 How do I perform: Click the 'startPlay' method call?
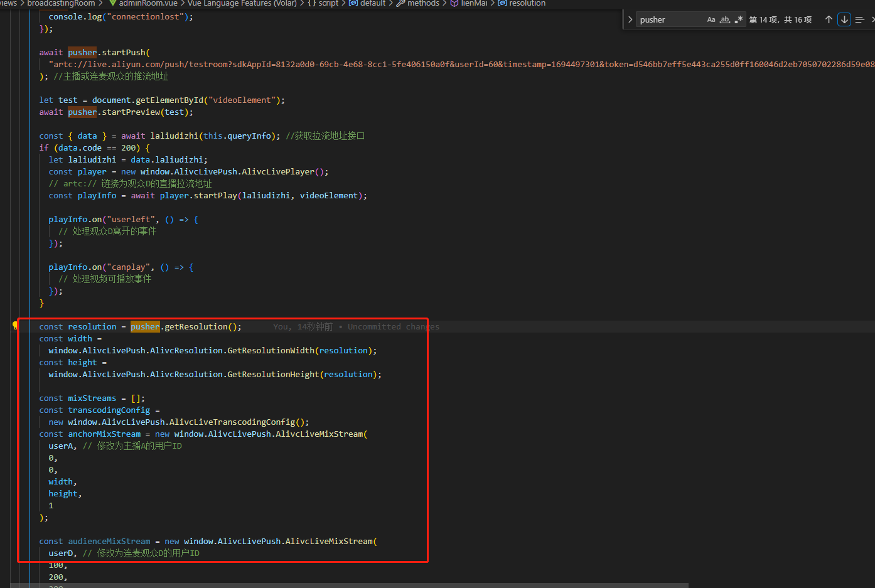point(215,196)
